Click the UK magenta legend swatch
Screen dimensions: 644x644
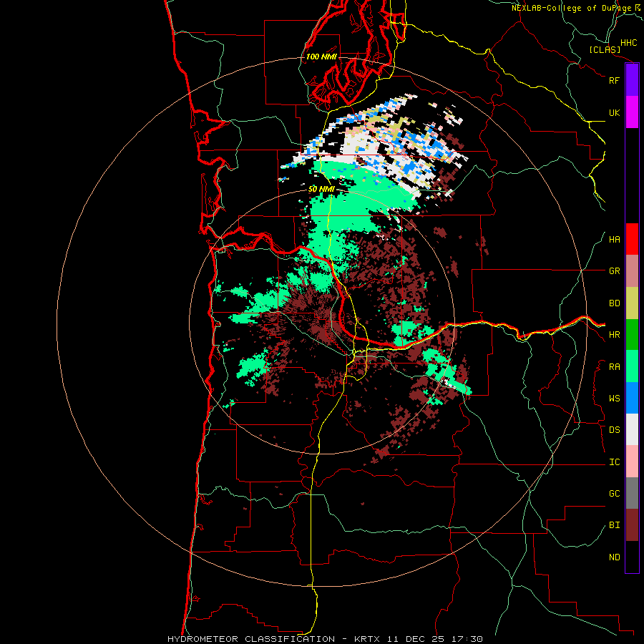tap(632, 112)
